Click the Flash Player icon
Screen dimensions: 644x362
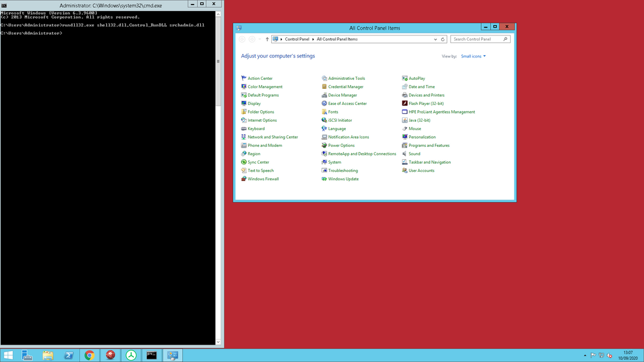click(x=404, y=104)
